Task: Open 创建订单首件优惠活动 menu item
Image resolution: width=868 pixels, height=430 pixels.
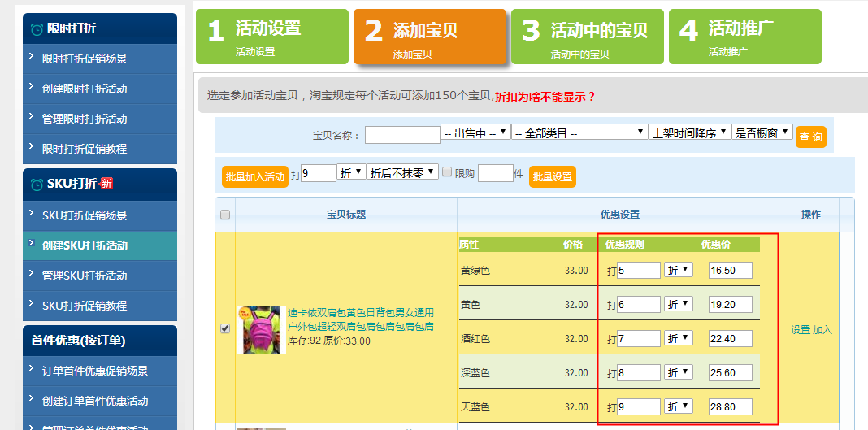Action: [100, 401]
